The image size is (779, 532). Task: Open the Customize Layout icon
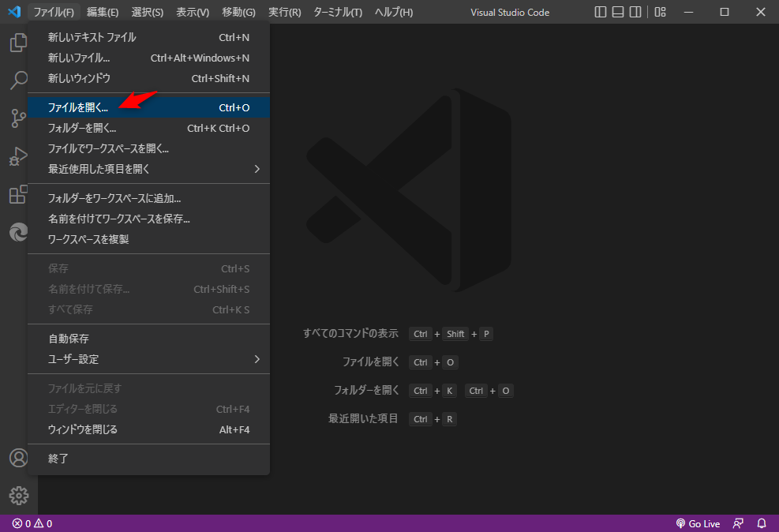[661, 12]
